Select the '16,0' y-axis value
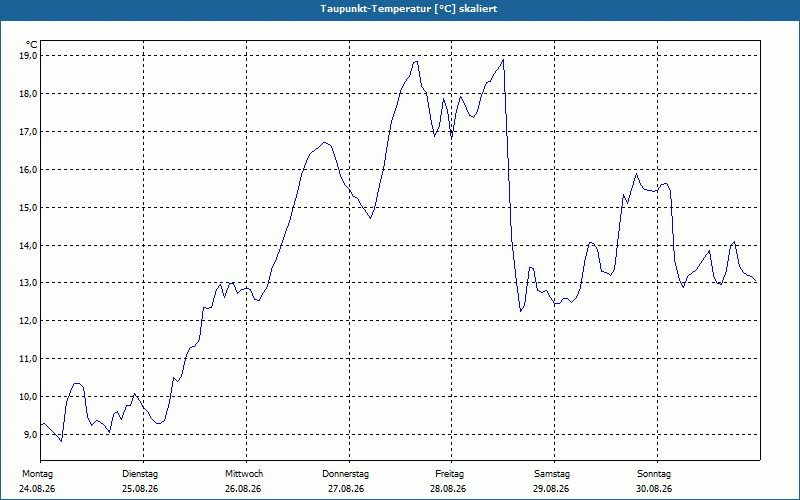Image resolution: width=800 pixels, height=500 pixels. (x=28, y=169)
